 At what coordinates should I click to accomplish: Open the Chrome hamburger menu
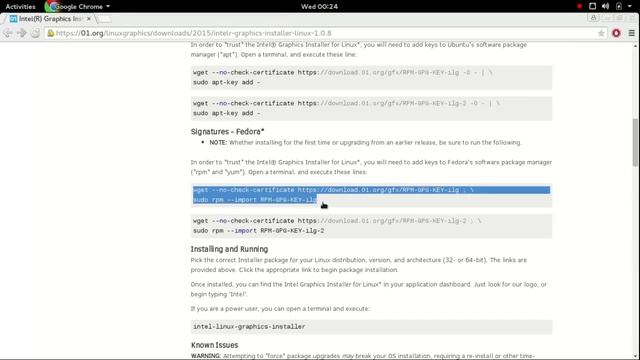(x=631, y=33)
